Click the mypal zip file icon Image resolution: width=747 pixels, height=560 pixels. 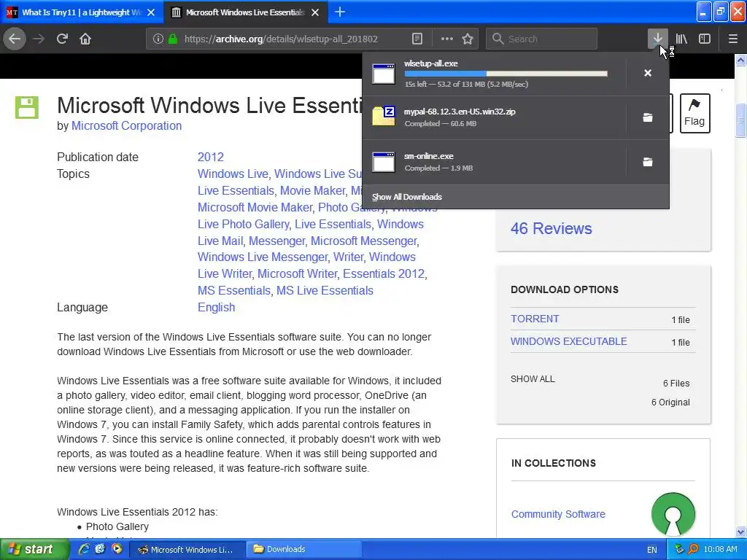(x=384, y=116)
